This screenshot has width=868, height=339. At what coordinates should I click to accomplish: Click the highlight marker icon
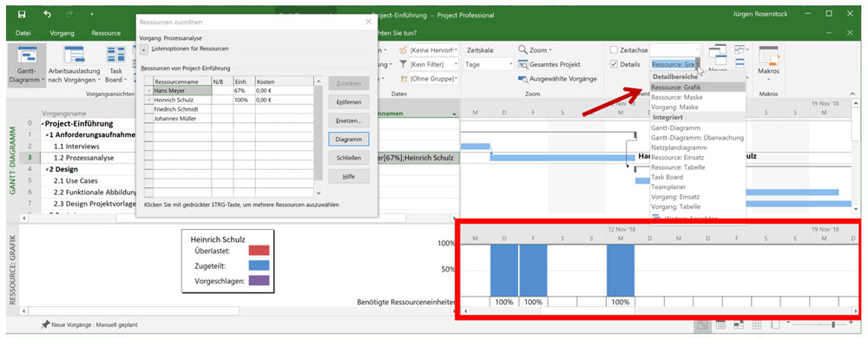pos(403,49)
